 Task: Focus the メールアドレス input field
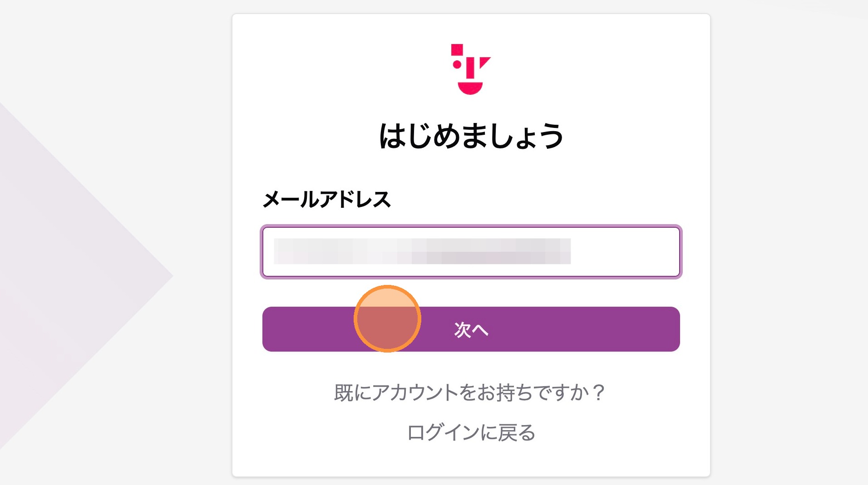click(471, 252)
